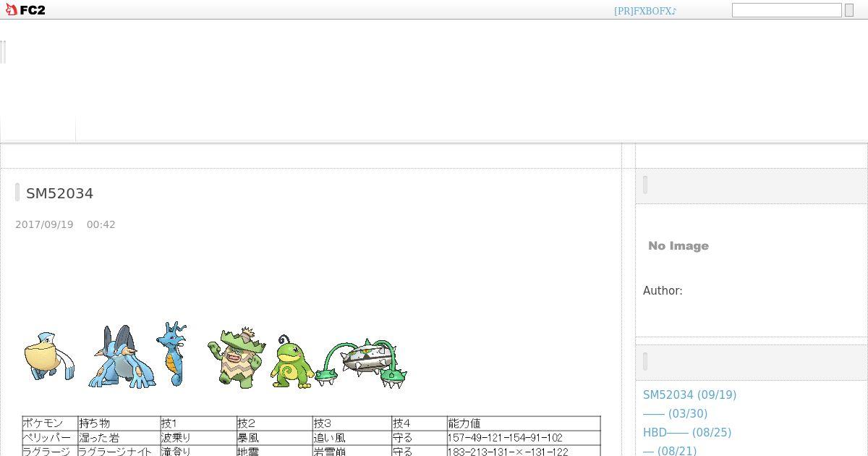Click the Author: label in sidebar

coord(663,291)
